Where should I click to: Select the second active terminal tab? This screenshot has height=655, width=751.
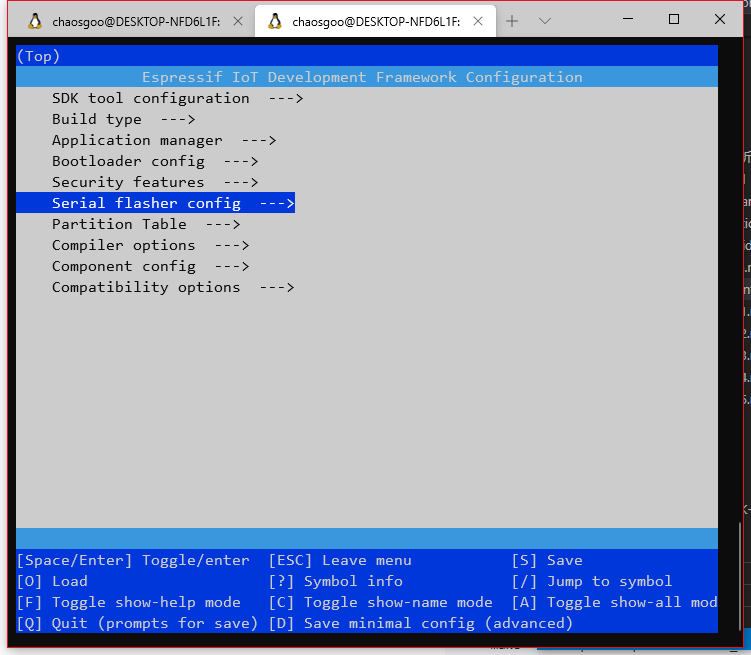click(x=376, y=22)
